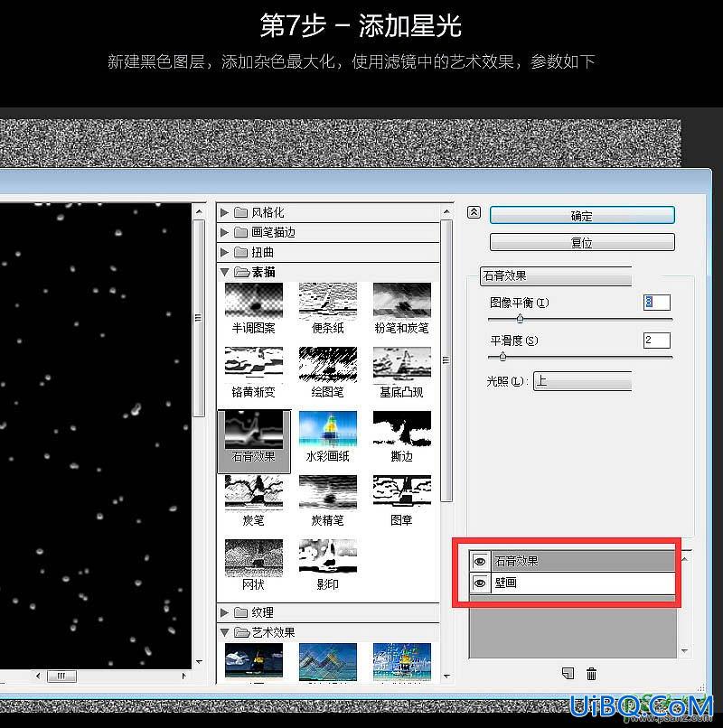The image size is (723, 728).
Task: Open the 石膏效果 filter name dropdown
Action: 556,275
